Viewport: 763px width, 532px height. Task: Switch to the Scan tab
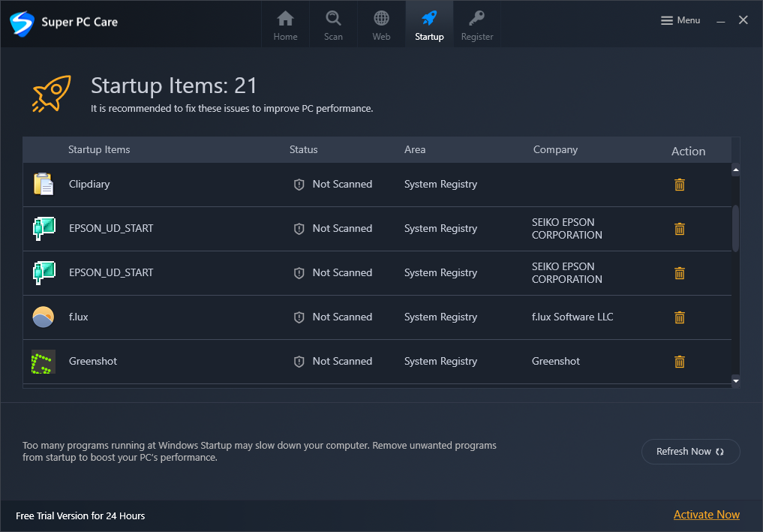(x=333, y=25)
